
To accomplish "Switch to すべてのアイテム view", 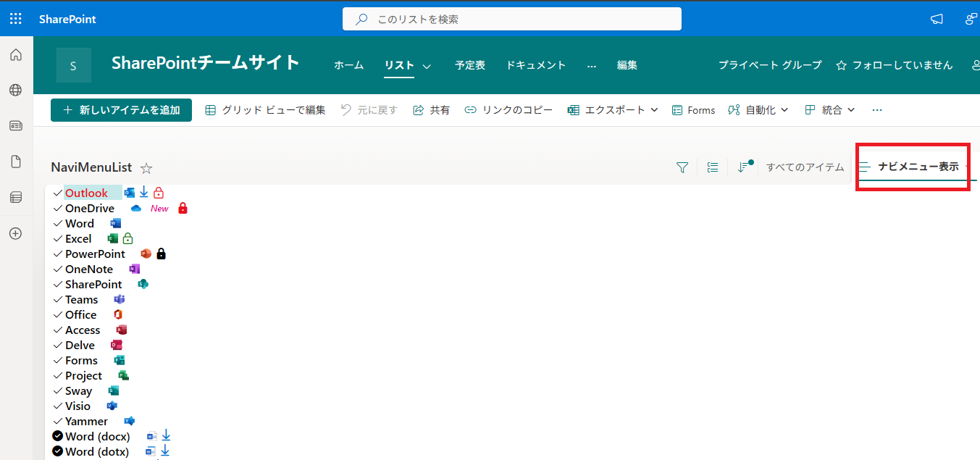I will pyautogui.click(x=805, y=167).
